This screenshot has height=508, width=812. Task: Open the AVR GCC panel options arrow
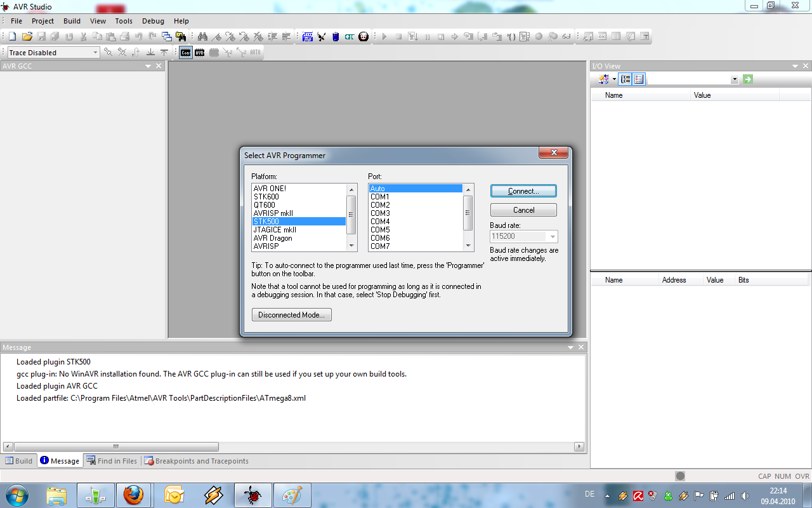[148, 66]
